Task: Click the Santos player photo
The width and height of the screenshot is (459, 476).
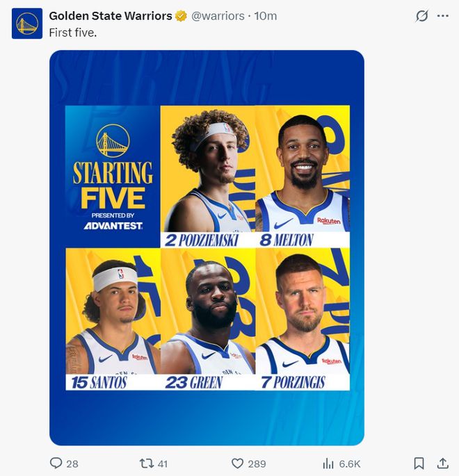Action: coord(113,313)
